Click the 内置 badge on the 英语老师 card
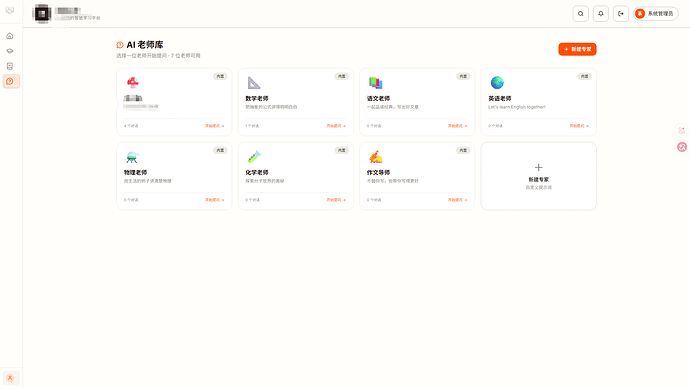The height and width of the screenshot is (388, 690). coord(584,76)
